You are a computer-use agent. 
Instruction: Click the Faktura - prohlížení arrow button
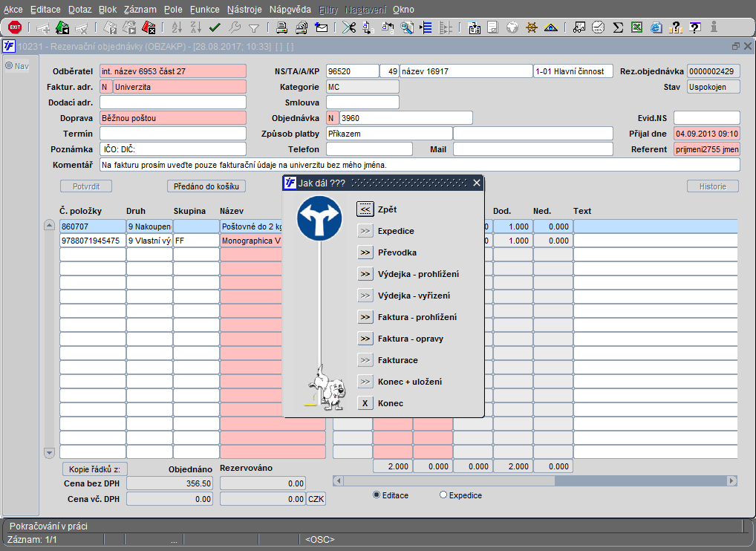click(x=365, y=317)
